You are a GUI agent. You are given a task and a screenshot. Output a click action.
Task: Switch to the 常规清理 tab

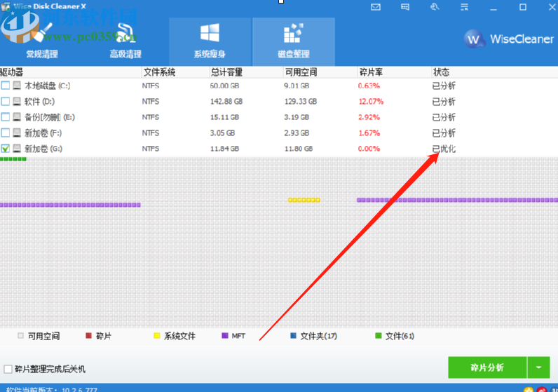[42, 41]
